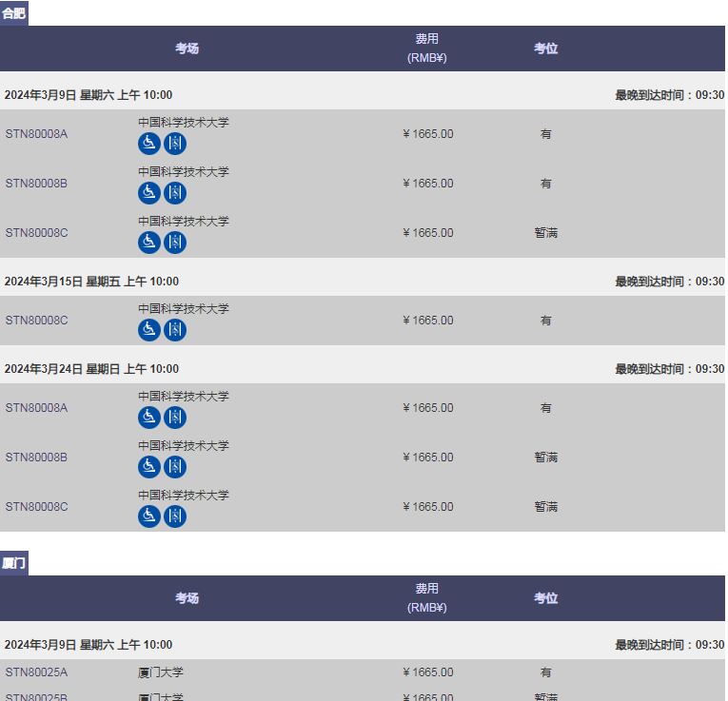Open STN80025A Xiamen University test center

tap(36, 672)
